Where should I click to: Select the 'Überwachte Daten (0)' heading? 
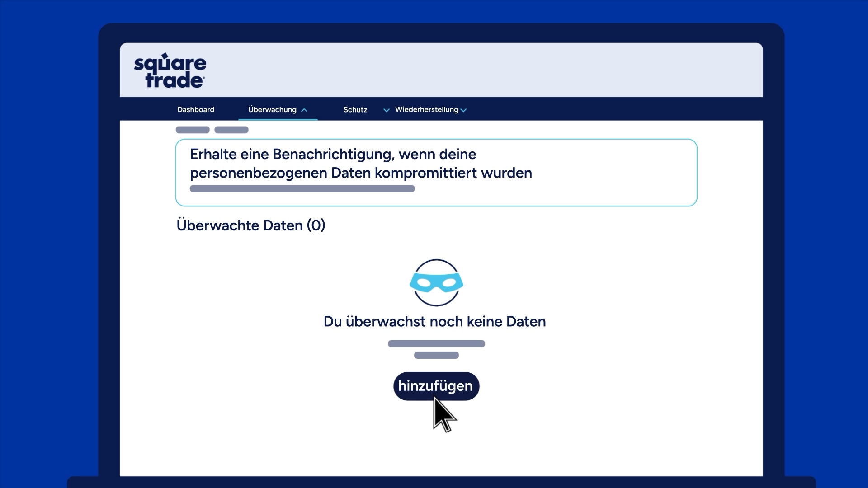(251, 225)
